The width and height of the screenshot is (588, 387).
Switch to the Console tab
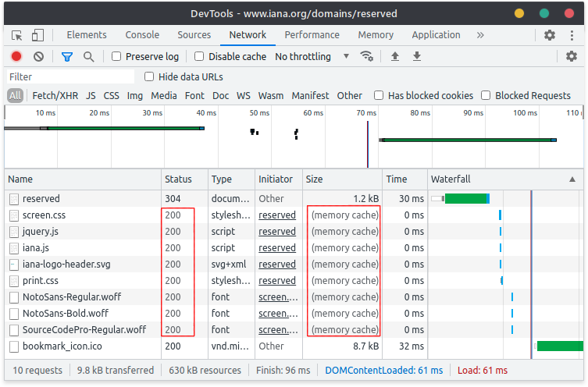142,35
